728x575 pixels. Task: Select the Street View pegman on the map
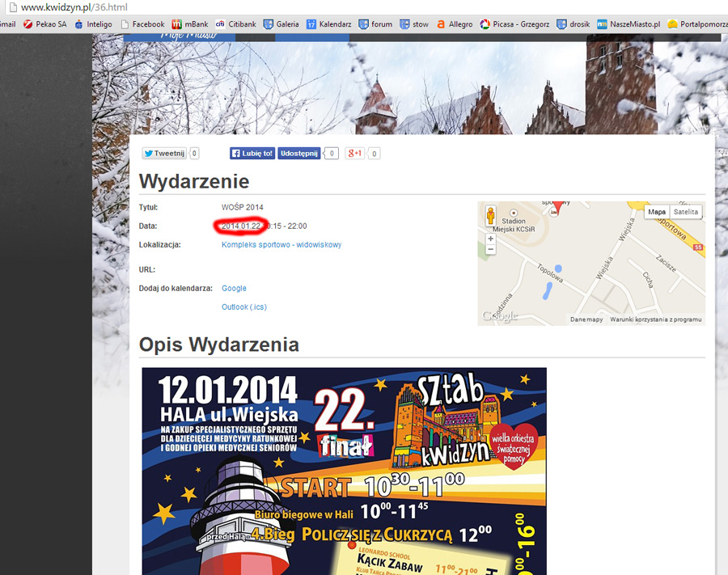pos(490,215)
